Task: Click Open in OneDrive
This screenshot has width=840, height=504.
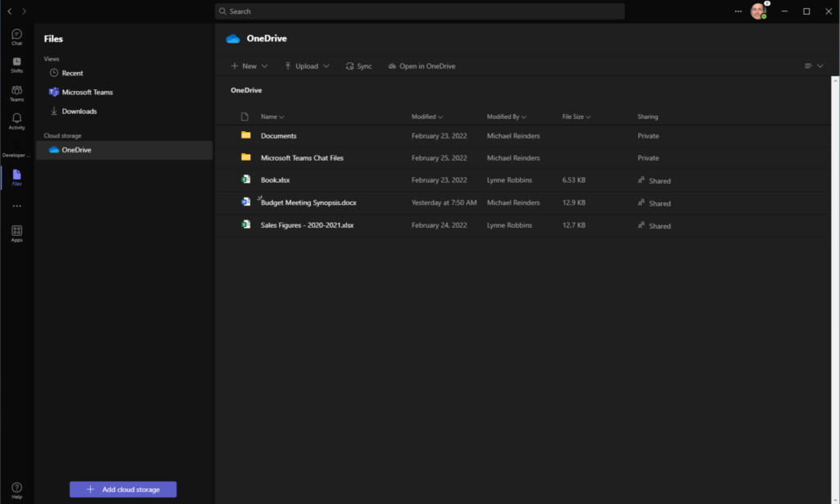Action: [422, 66]
